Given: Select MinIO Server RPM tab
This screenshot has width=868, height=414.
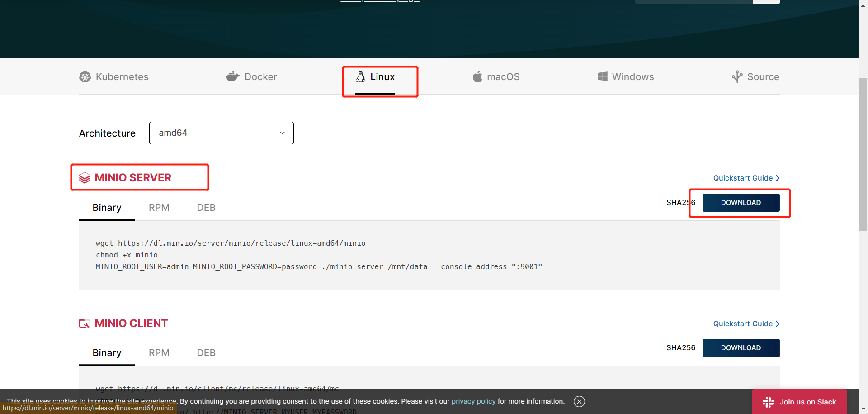Looking at the screenshot, I should click(x=159, y=208).
